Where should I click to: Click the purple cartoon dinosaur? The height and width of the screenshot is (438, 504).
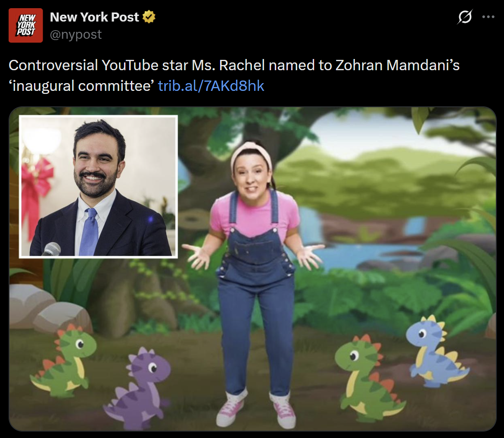[138, 388]
